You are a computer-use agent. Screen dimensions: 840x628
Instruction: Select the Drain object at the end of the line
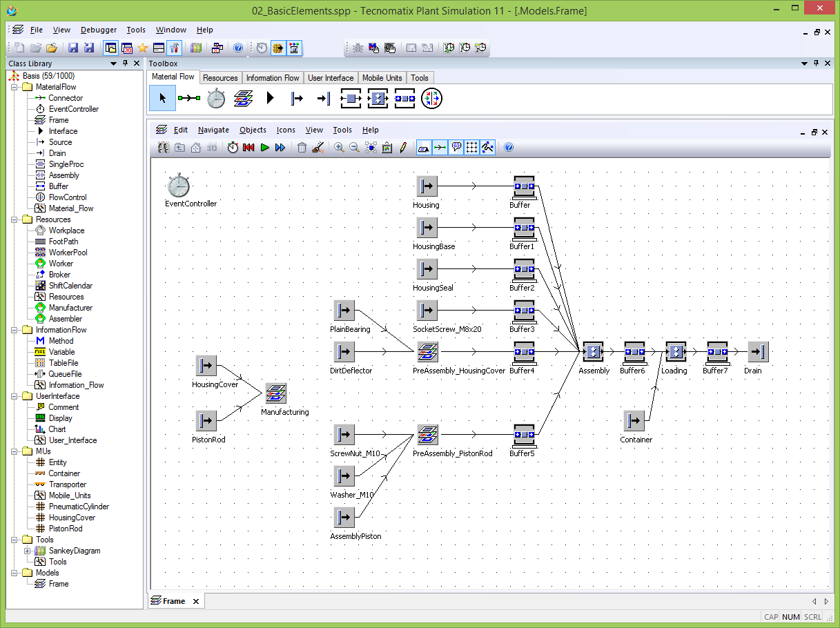click(758, 352)
